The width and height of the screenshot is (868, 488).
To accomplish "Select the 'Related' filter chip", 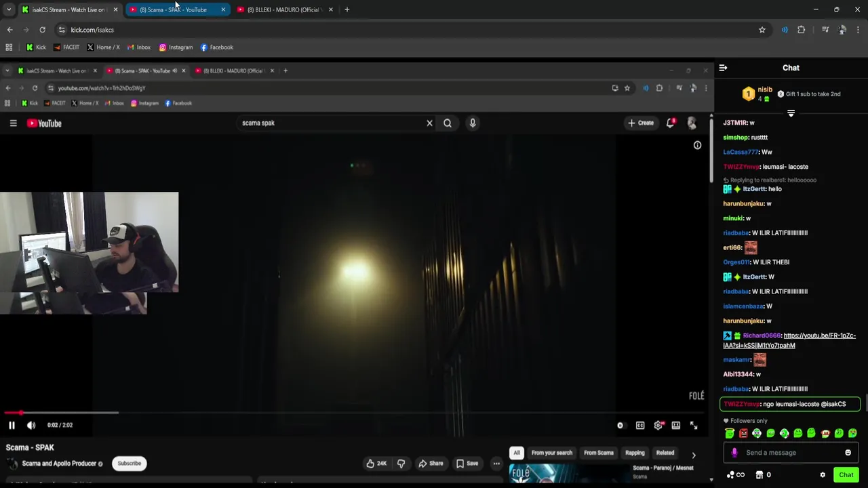I will click(x=665, y=453).
